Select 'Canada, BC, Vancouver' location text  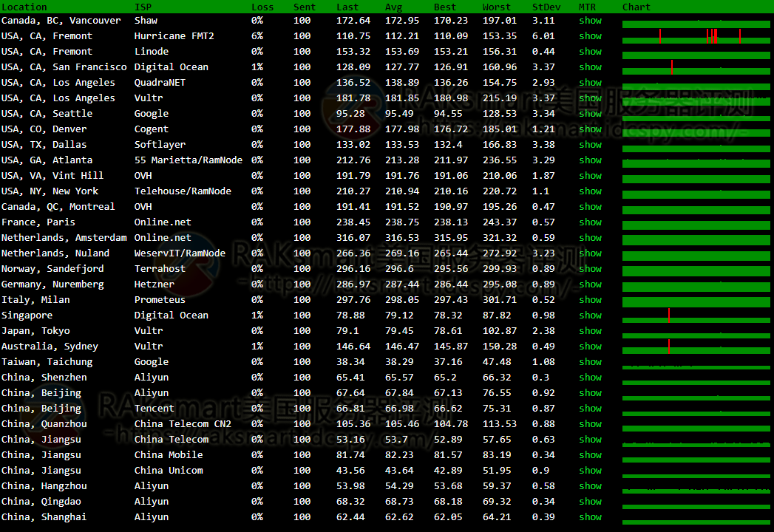point(61,21)
